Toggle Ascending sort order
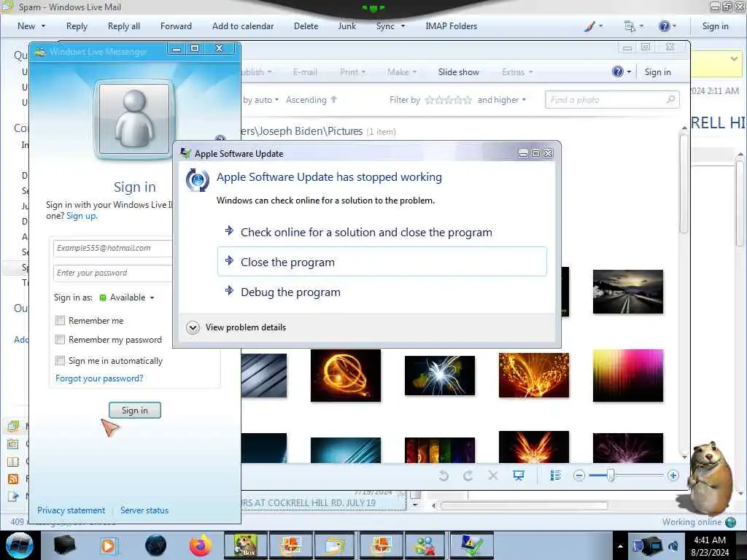The height and width of the screenshot is (560, 747). tap(311, 99)
